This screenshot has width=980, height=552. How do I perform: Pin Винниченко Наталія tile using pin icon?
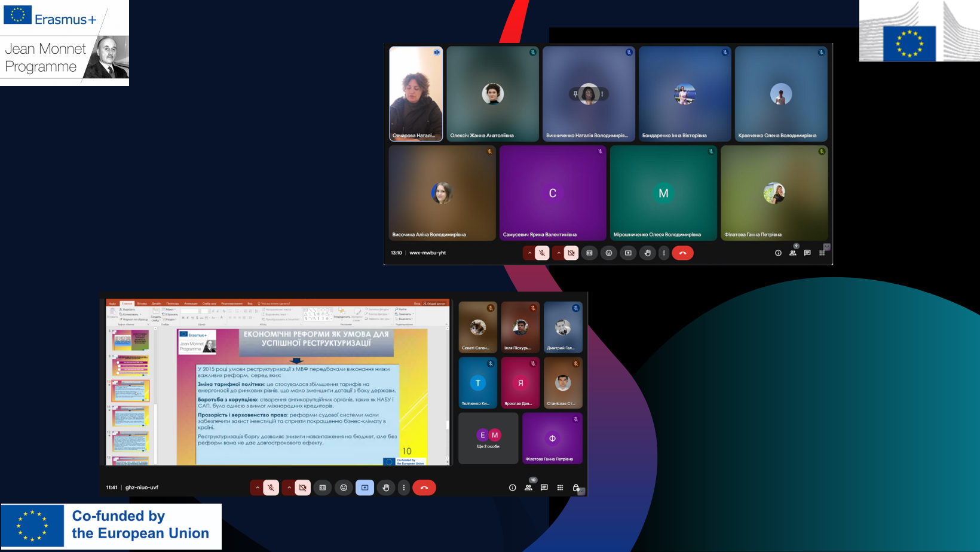575,94
